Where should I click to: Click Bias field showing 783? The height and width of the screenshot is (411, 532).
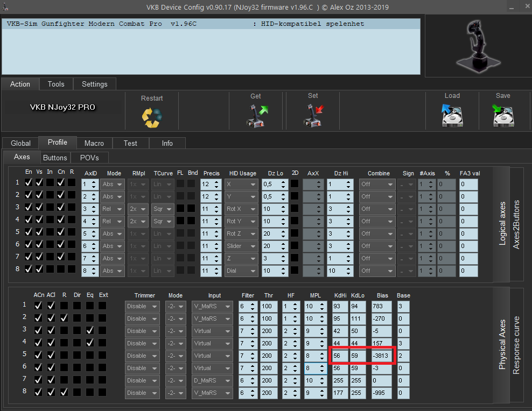pos(382,306)
